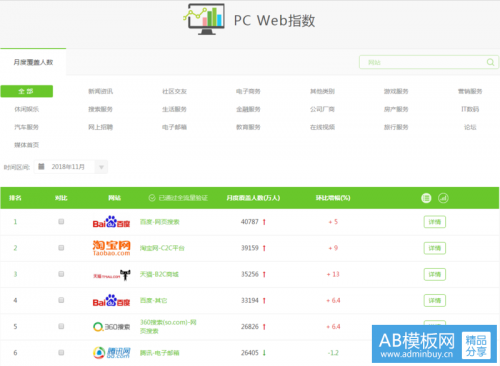Filter by 生活服务 category
Screen dimensions: 500x366
(x=174, y=109)
